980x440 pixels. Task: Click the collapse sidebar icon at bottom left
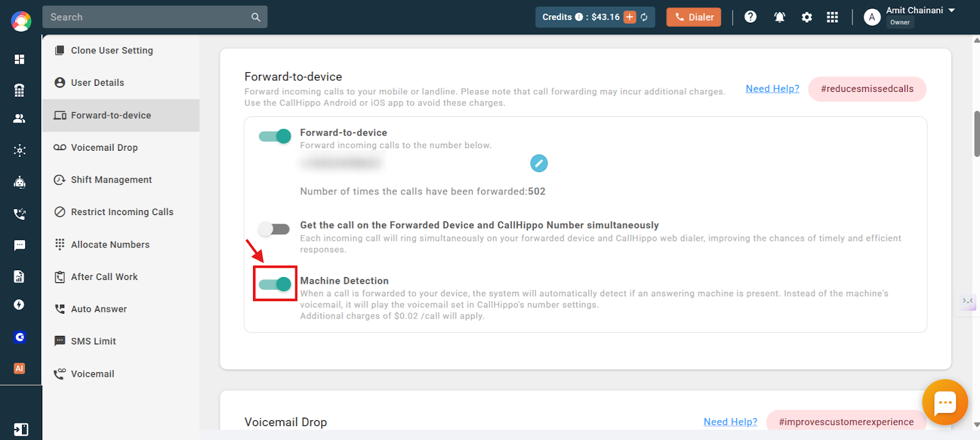tap(21, 430)
